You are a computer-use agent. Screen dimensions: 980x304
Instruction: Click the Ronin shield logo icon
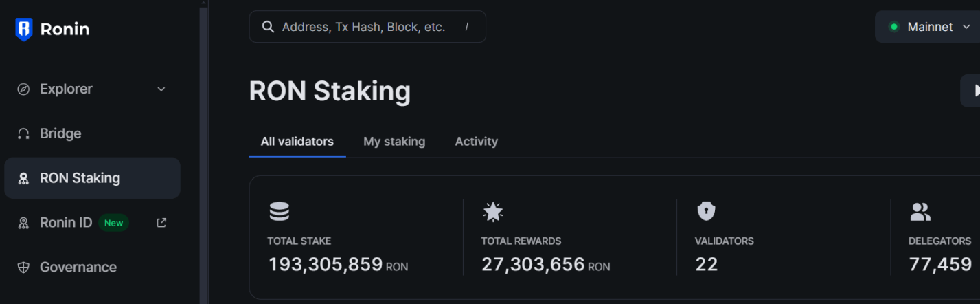(24, 30)
